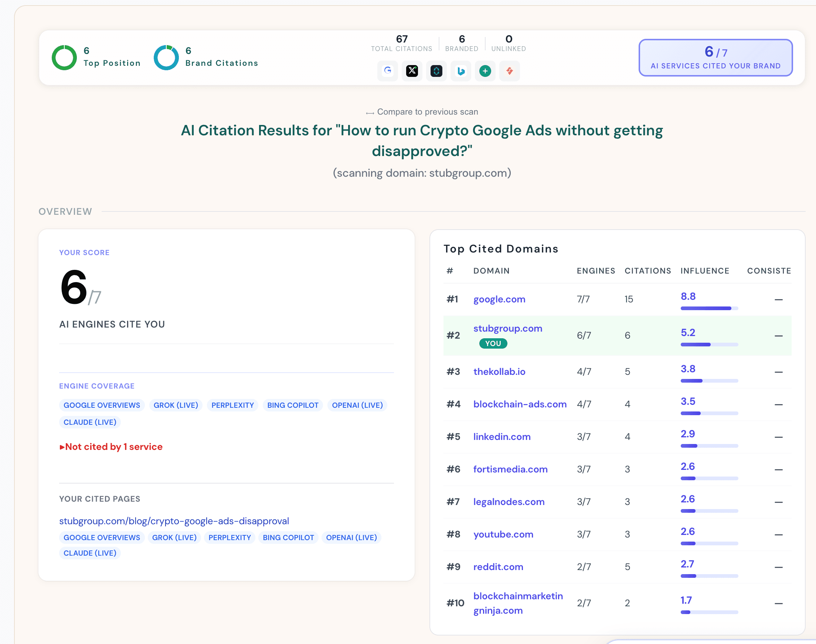This screenshot has width=816, height=644.
Task: Open the stubgroup.com/blog/crypto-google-ads-disapproval link
Action: click(174, 521)
